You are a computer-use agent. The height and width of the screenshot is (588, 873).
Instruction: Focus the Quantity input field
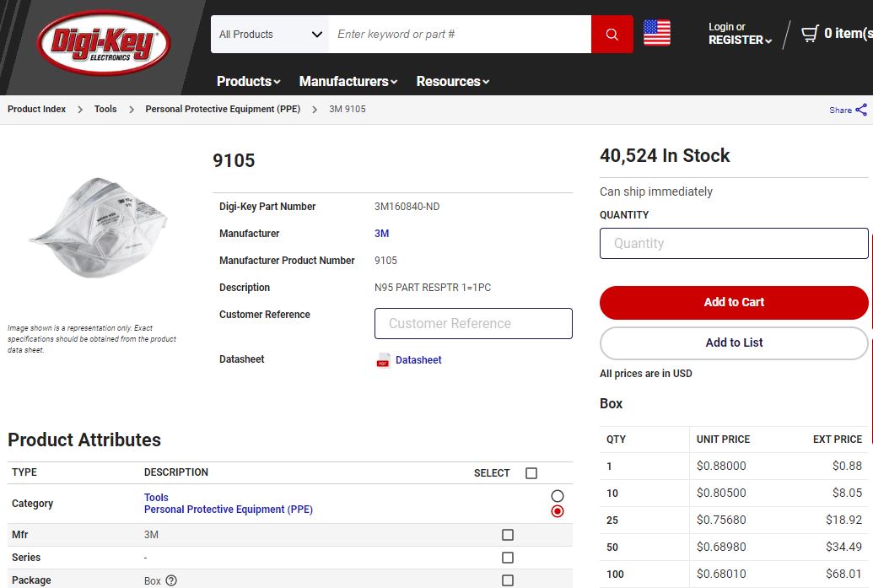734,243
